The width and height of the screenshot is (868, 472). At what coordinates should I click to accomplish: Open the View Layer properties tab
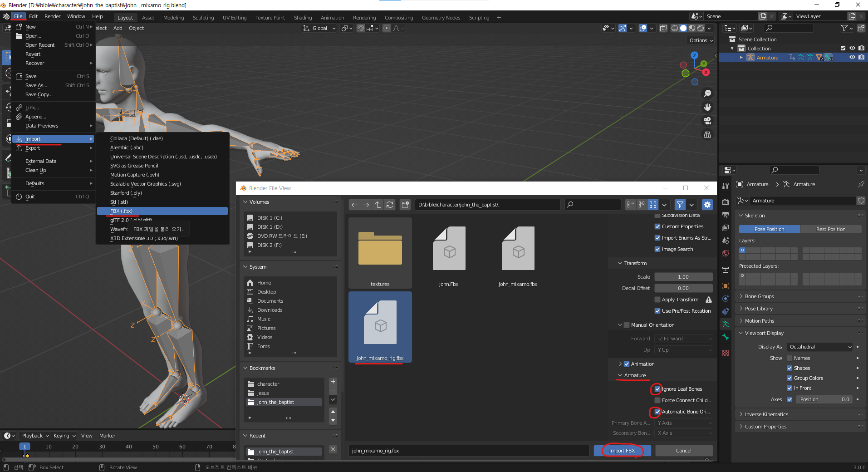[726, 227]
